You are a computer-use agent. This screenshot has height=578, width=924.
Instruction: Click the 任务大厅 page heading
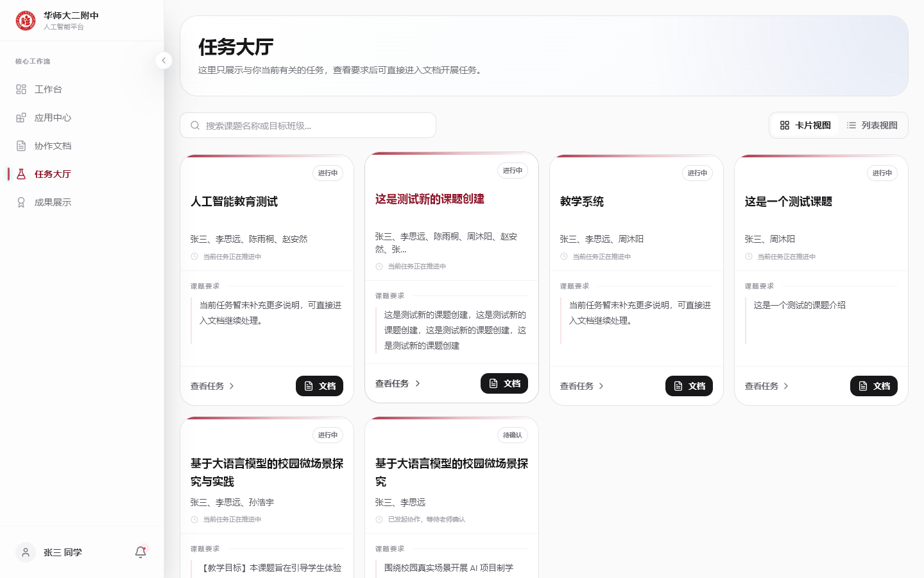click(x=236, y=47)
